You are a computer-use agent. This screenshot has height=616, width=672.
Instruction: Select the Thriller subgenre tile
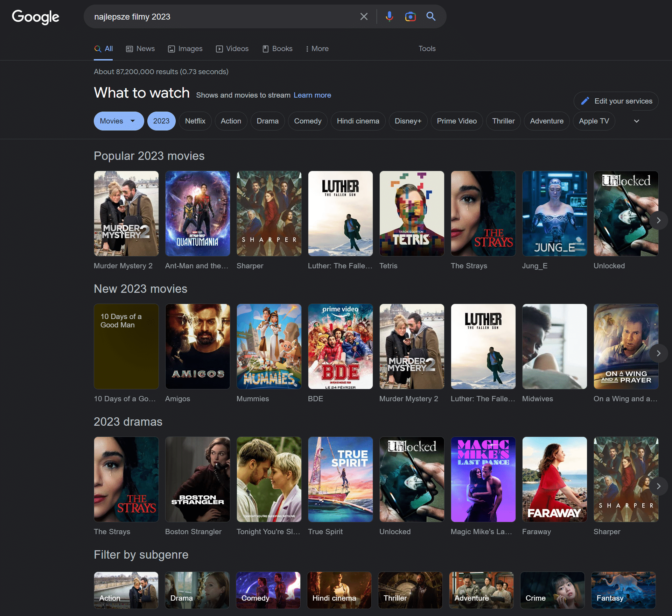tap(411, 590)
